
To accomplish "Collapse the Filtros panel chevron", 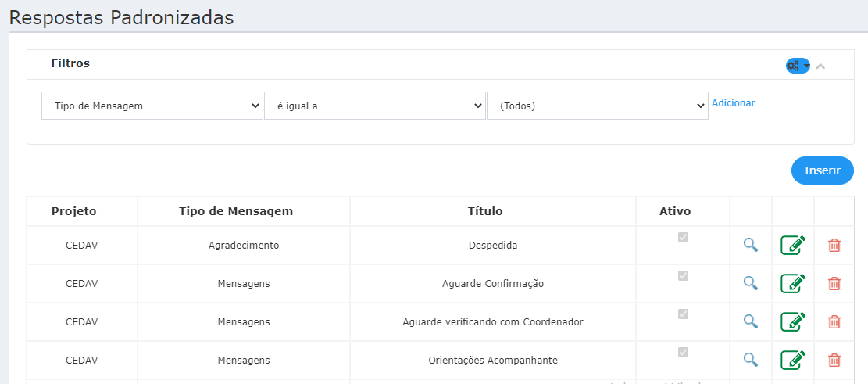I will click(x=820, y=66).
